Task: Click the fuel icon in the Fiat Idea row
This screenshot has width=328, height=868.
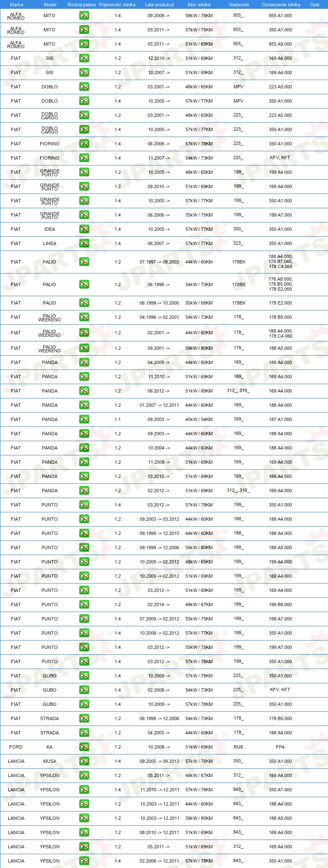Action: (x=84, y=229)
